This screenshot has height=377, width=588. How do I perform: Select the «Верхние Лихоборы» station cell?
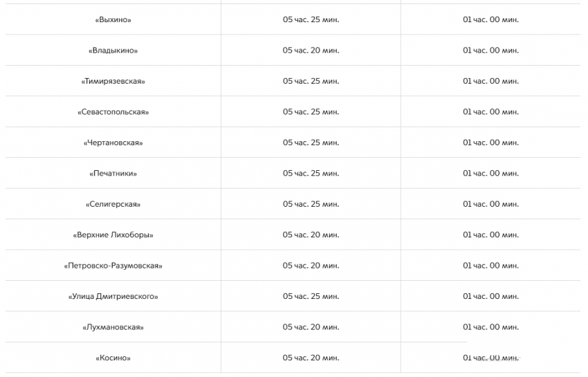pyautogui.click(x=113, y=235)
